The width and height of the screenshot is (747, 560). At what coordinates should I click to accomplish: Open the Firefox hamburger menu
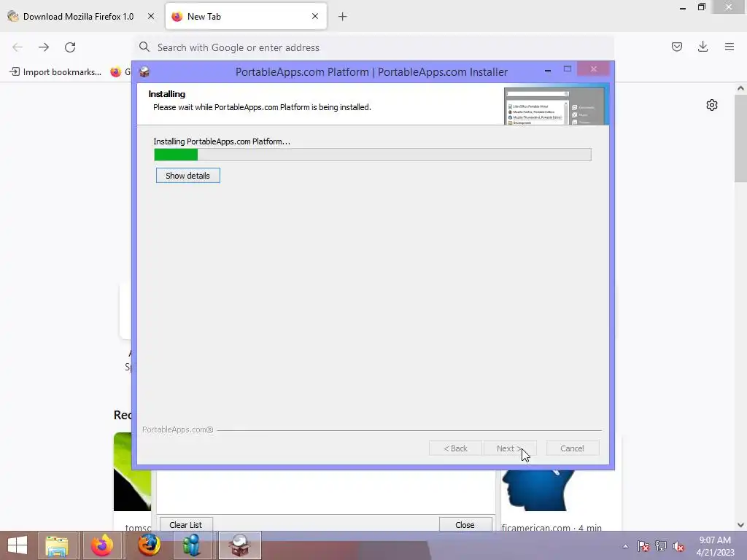coord(729,47)
